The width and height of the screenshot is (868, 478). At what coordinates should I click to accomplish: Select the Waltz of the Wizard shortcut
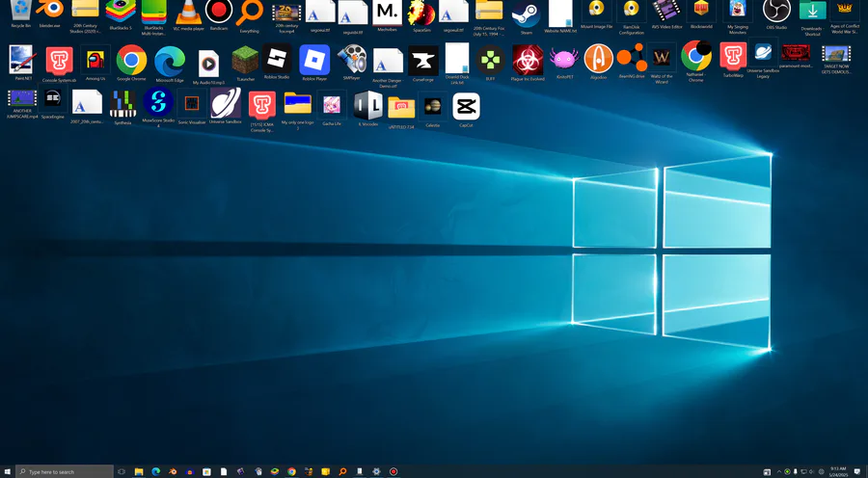(x=662, y=63)
